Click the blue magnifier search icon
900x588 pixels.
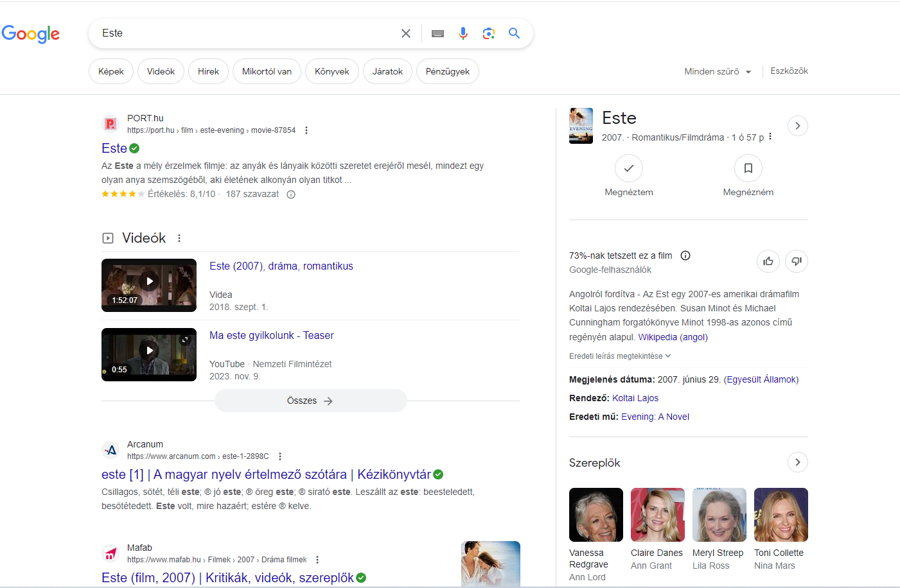(x=514, y=33)
